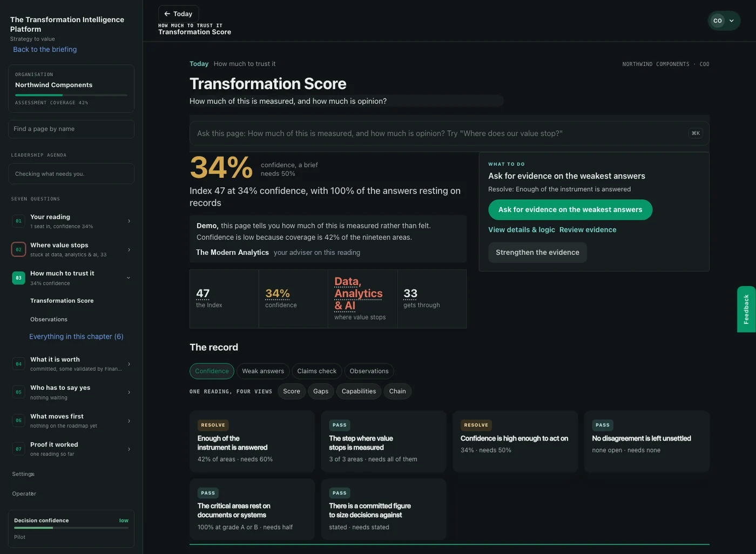Show the Chain view

pos(397,391)
